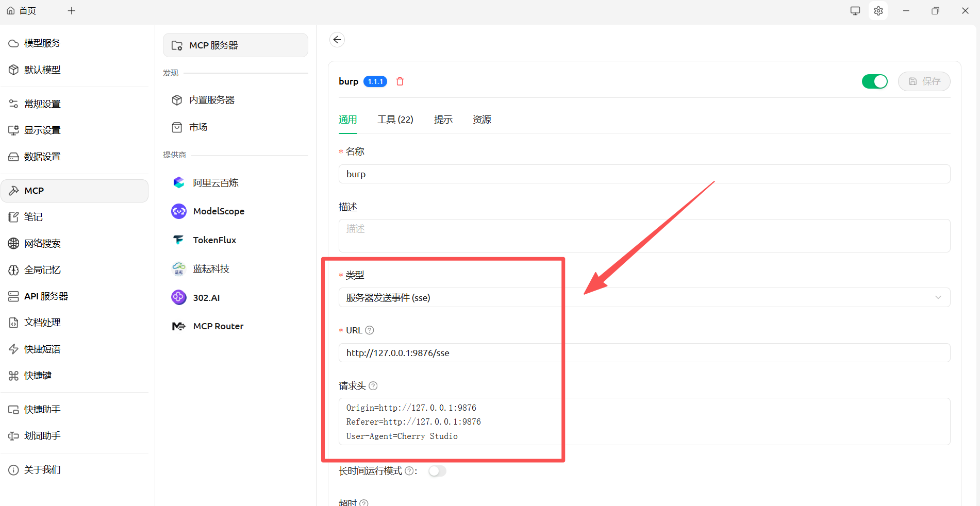Disable the burp server toggle
The width and height of the screenshot is (980, 506).
874,81
